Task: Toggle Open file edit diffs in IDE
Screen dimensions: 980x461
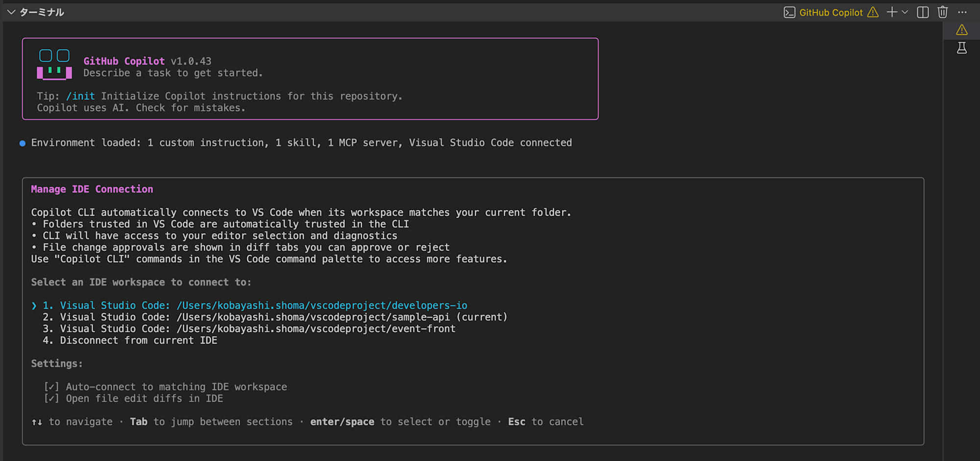Action: click(133, 399)
